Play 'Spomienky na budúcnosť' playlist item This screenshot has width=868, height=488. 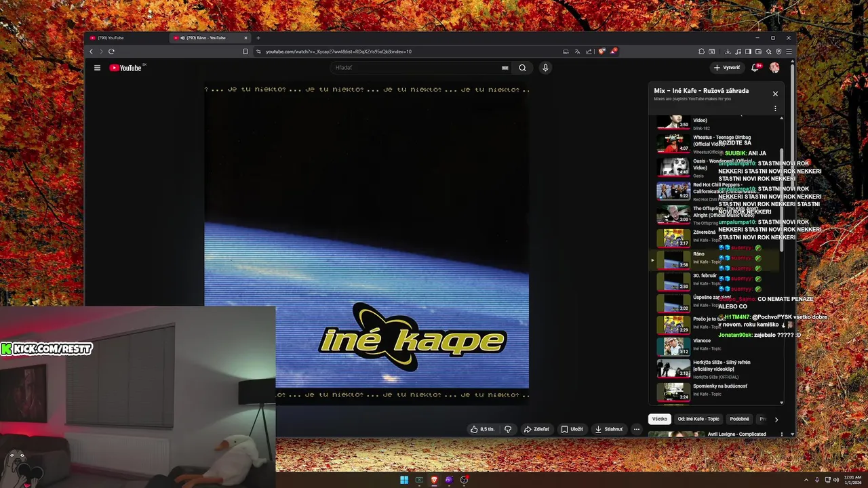(715, 390)
